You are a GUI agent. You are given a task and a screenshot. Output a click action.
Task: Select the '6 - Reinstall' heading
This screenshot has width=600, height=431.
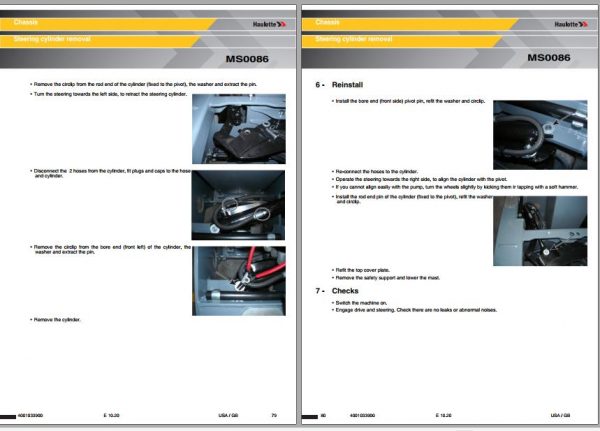point(339,85)
